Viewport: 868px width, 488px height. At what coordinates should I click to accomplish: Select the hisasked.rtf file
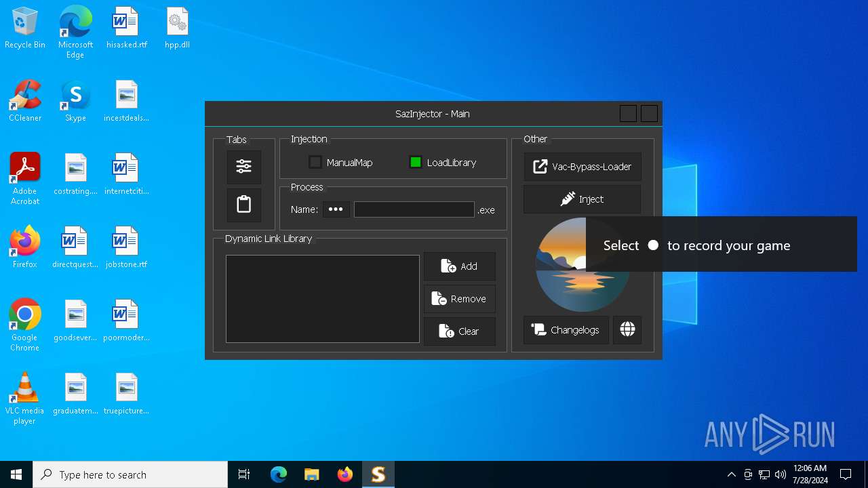coord(126,28)
